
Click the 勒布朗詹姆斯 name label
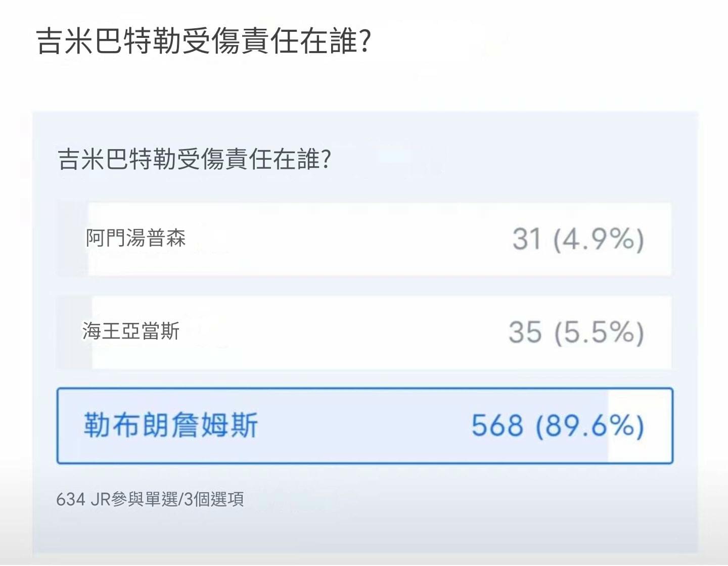pyautogui.click(x=171, y=424)
